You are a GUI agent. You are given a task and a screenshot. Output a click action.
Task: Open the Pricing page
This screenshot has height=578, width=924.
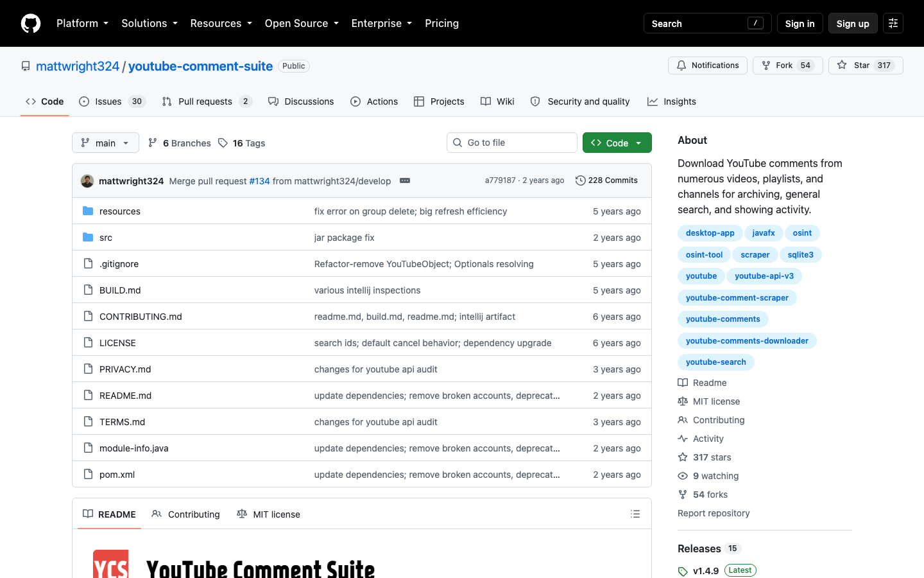click(x=441, y=23)
